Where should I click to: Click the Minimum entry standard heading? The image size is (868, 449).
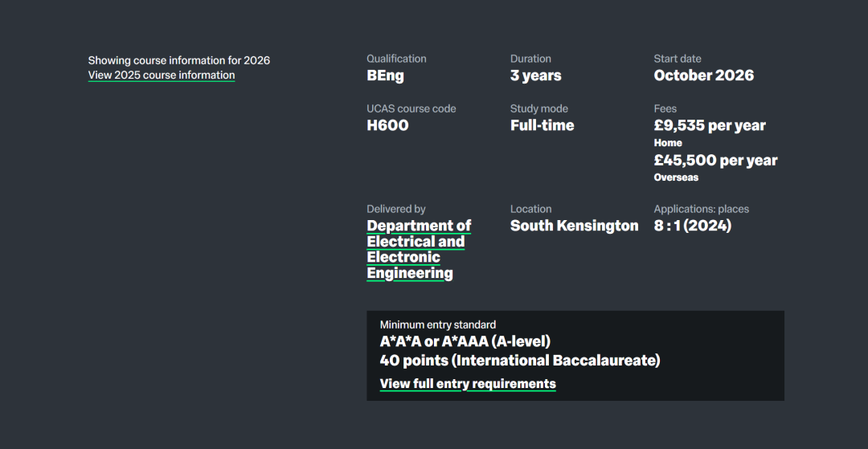[438, 325]
